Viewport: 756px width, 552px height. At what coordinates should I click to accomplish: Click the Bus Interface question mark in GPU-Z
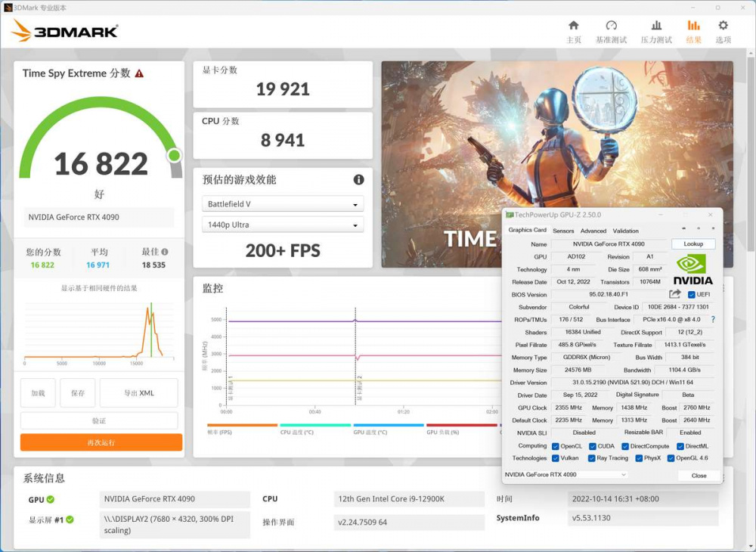[x=713, y=319]
